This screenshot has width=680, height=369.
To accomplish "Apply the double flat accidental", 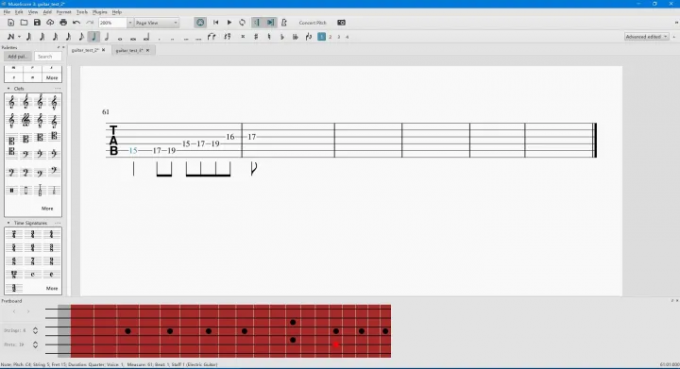I will click(x=295, y=37).
